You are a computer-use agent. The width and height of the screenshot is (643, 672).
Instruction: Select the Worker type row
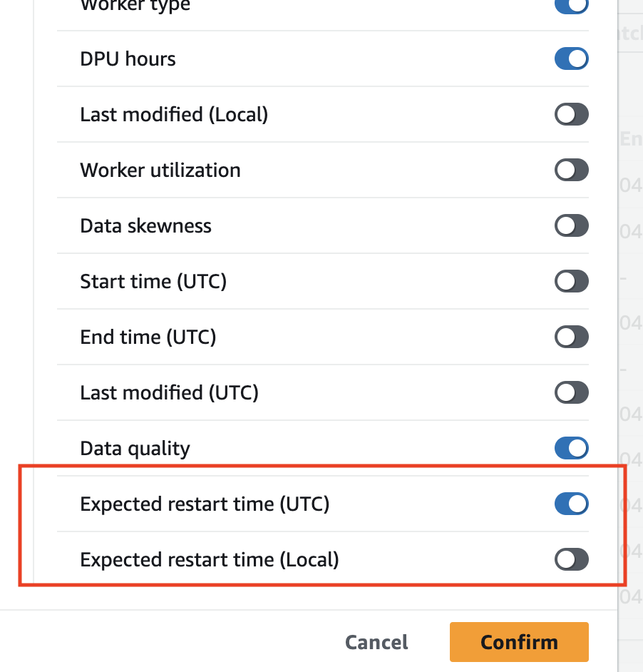coord(135,6)
